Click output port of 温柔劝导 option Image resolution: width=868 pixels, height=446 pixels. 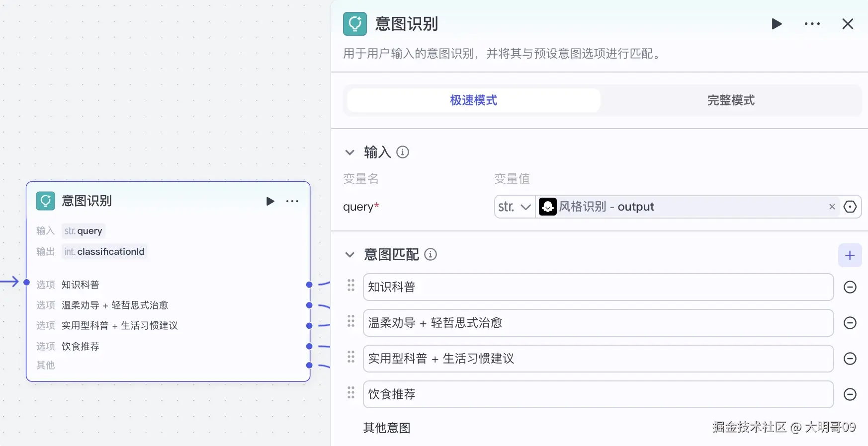pos(309,305)
